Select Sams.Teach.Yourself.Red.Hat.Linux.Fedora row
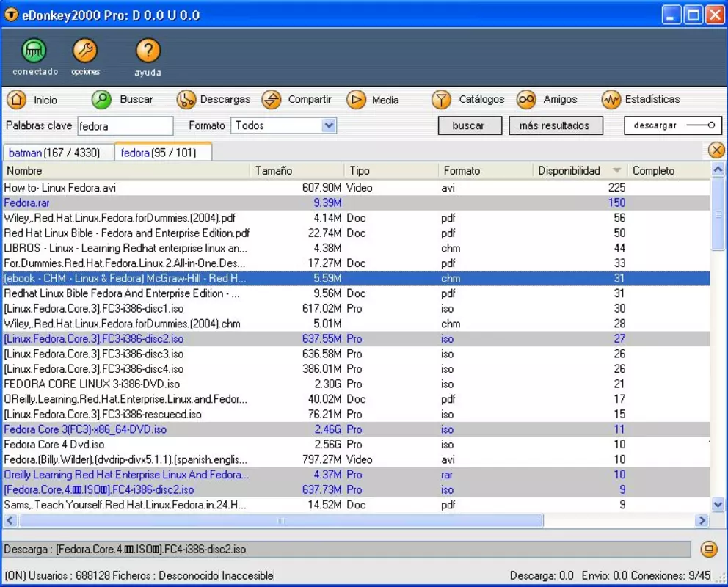Screen dimensions: 728x587 (357, 504)
